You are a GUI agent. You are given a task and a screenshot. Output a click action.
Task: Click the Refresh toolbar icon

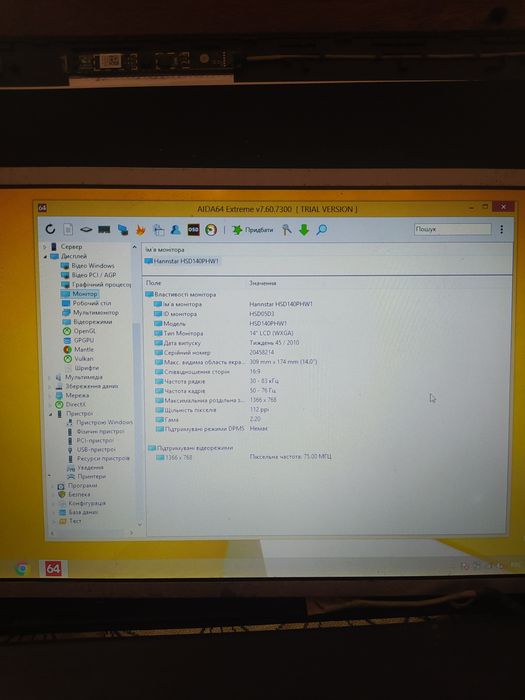50,229
